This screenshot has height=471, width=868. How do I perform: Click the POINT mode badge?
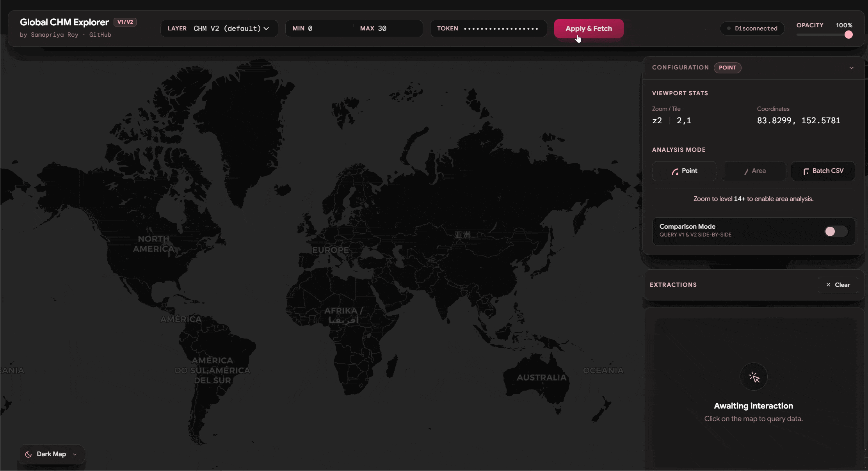tap(727, 68)
